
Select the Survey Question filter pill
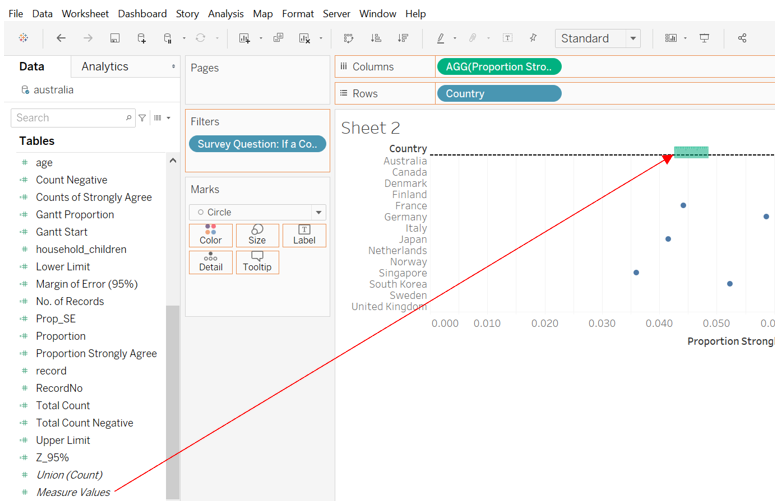(257, 144)
